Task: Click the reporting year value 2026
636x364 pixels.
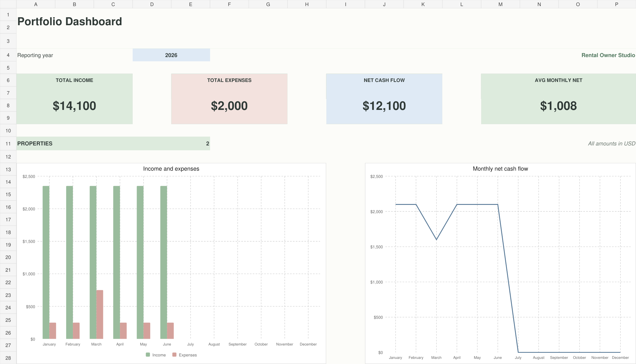Action: (171, 55)
